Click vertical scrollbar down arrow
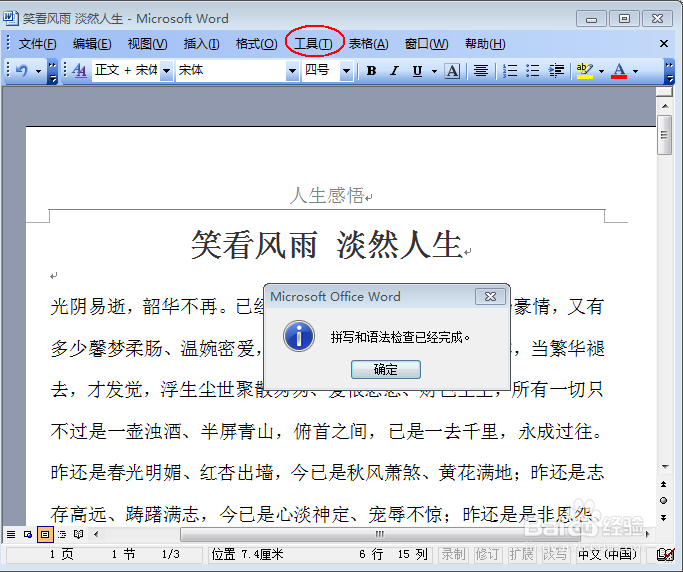Screen dimensions: 683x572 click(x=665, y=467)
